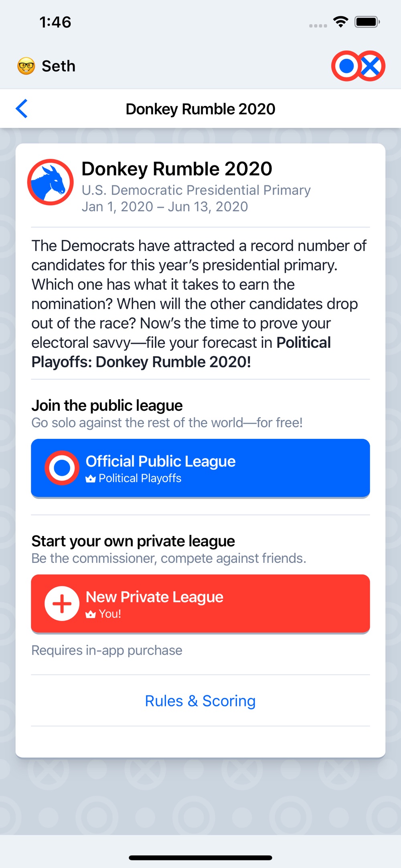
Task: Tap the Donkey Rumble 2020 navigation title
Action: coord(200,109)
